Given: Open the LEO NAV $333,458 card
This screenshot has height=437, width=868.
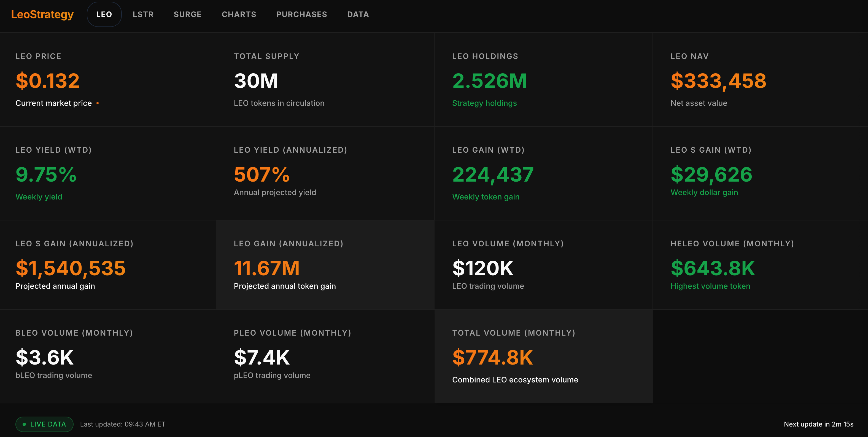Looking at the screenshot, I should pyautogui.click(x=760, y=80).
